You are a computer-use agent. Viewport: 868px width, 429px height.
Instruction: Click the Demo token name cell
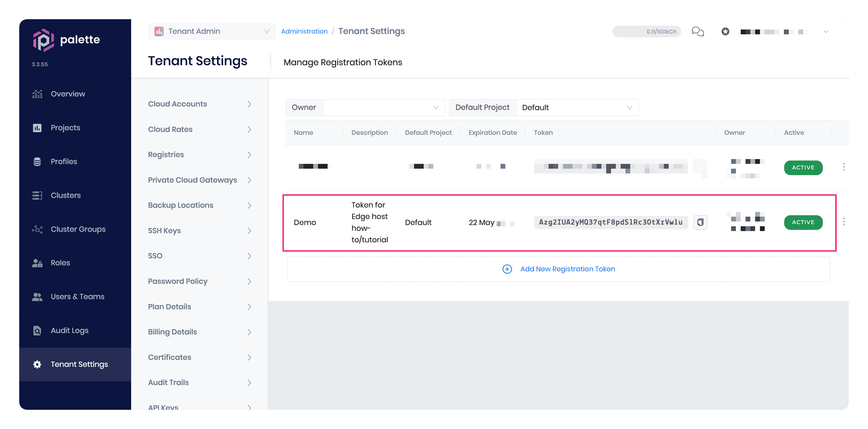tap(305, 223)
